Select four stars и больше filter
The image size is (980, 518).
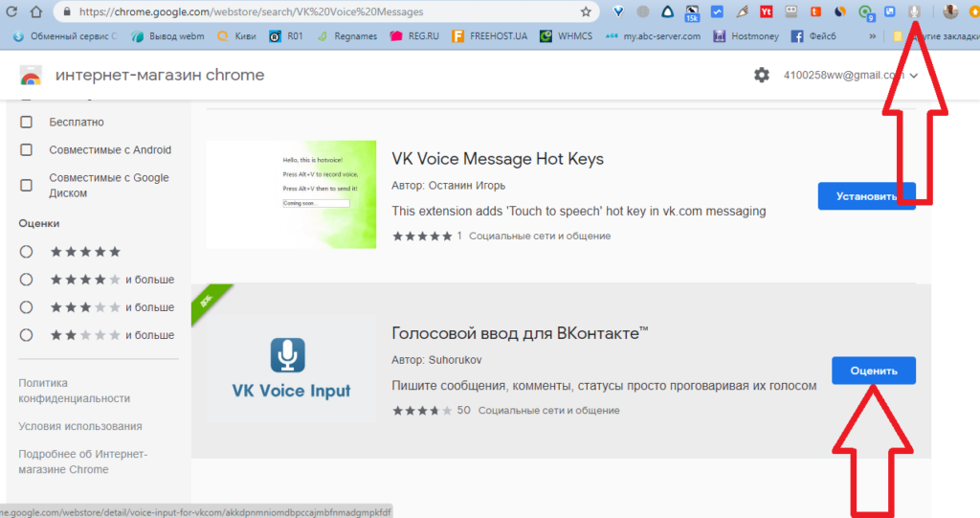coord(26,280)
